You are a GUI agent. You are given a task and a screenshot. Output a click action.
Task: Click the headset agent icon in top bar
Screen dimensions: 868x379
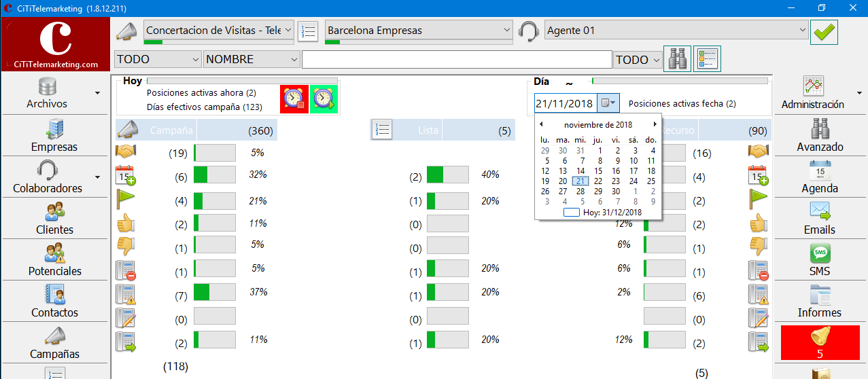[529, 31]
